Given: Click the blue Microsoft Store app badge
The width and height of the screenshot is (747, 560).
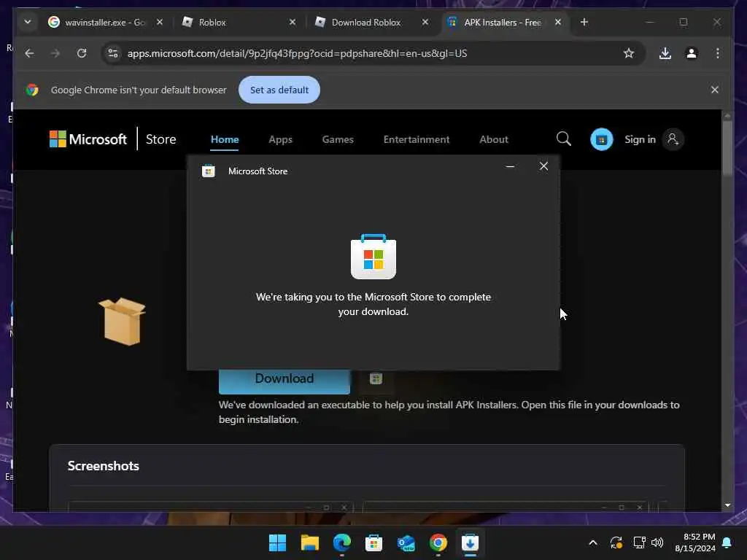Looking at the screenshot, I should [601, 139].
